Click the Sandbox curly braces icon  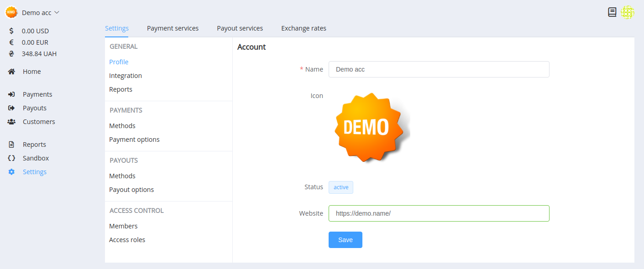(11, 158)
